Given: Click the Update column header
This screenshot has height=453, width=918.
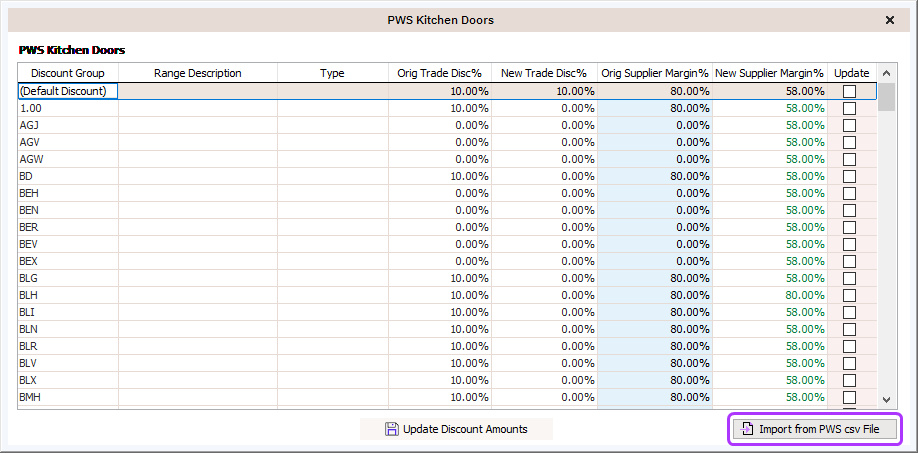Looking at the screenshot, I should pyautogui.click(x=852, y=73).
